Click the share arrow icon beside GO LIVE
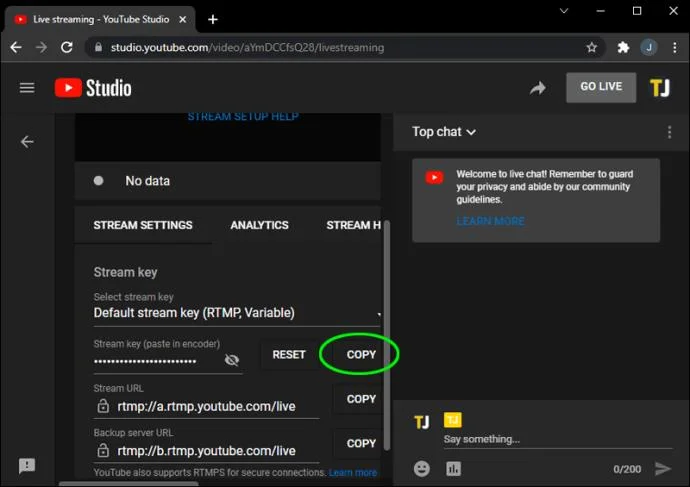The image size is (690, 487). coord(537,88)
